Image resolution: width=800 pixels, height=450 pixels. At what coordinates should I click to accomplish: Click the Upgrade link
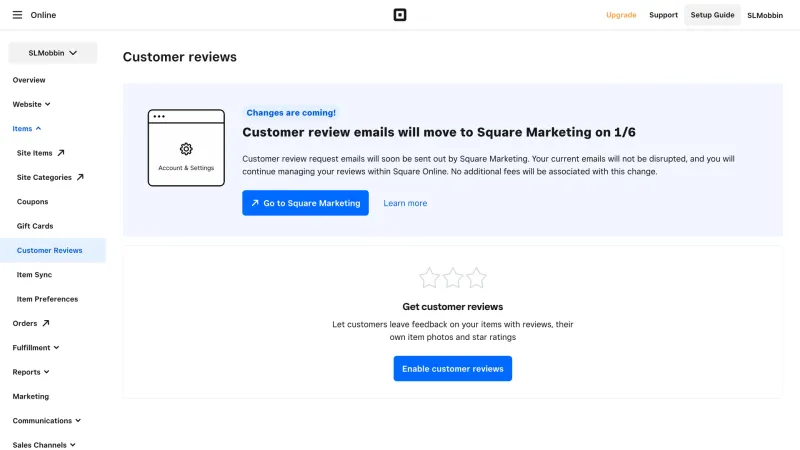coord(621,15)
